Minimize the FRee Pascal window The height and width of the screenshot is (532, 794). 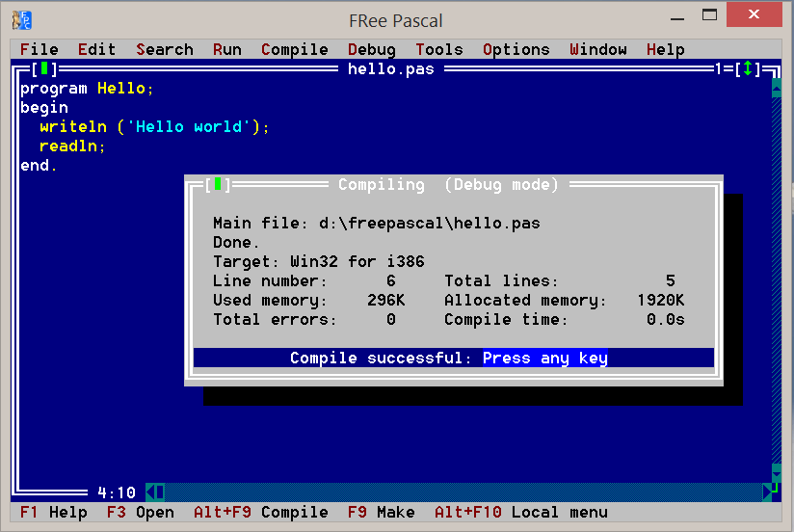[677, 16]
